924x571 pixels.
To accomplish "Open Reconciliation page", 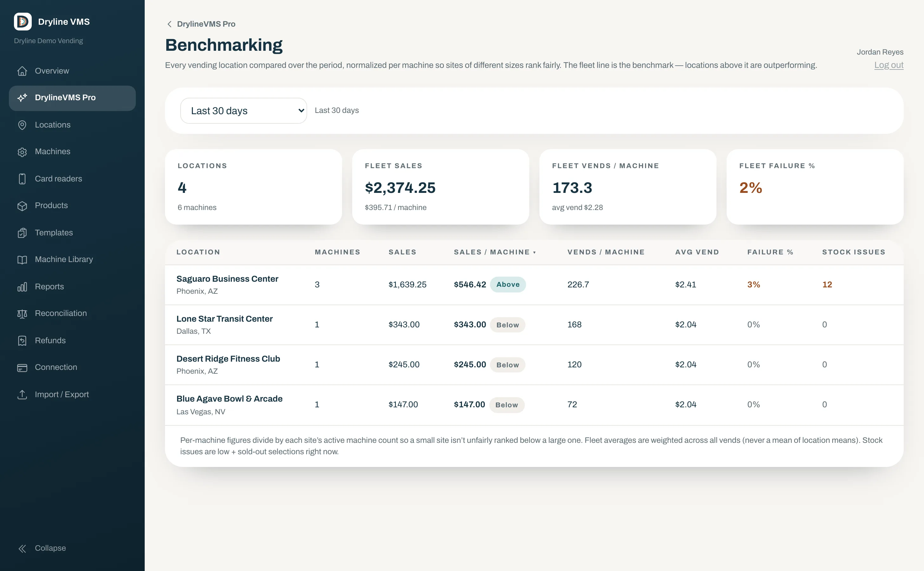I will point(72,314).
